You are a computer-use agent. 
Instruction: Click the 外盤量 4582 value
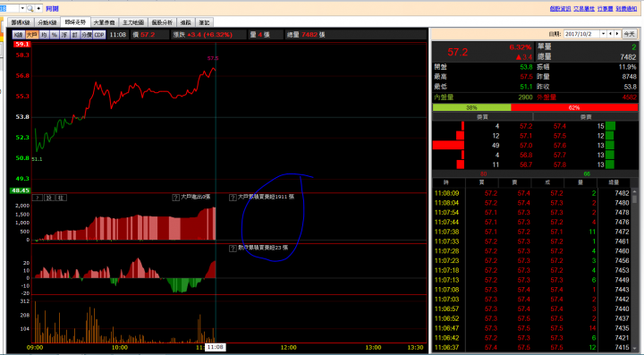tap(629, 97)
